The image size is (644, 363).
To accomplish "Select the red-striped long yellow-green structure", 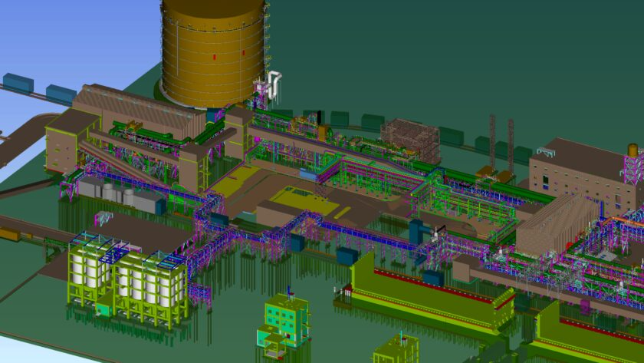I will [429, 288].
